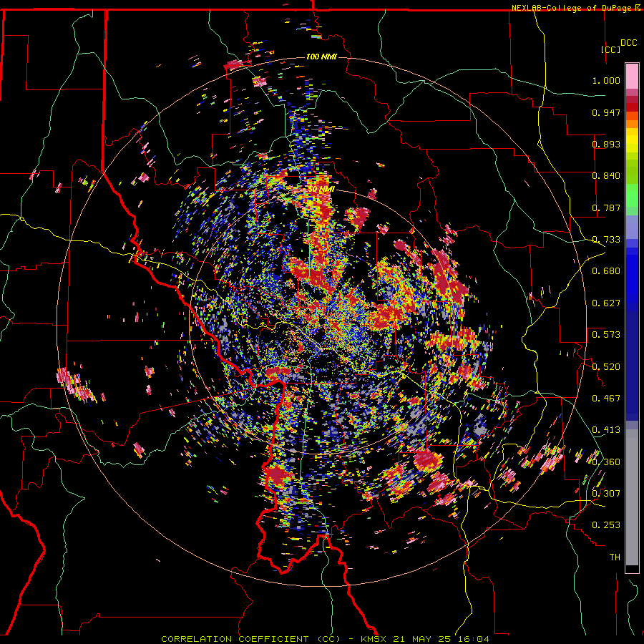Click the 100 NMI range ring label
This screenshot has height=644, width=644.
click(x=321, y=57)
